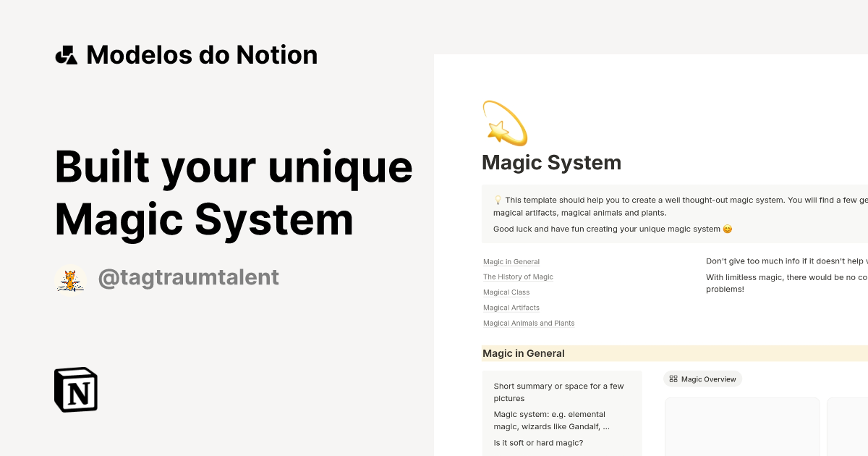This screenshot has height=456, width=868.
Task: Switch to the Magic Overview view tab
Action: pyautogui.click(x=708, y=379)
